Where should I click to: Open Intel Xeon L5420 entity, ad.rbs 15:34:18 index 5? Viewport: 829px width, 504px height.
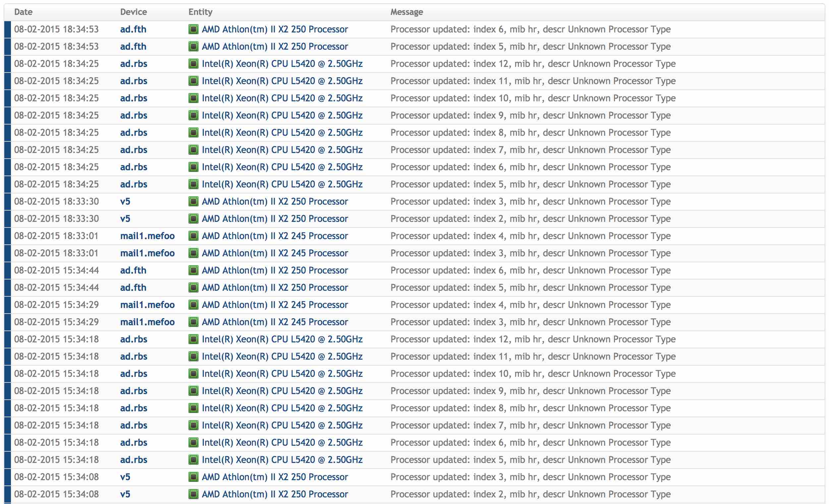coord(282,460)
